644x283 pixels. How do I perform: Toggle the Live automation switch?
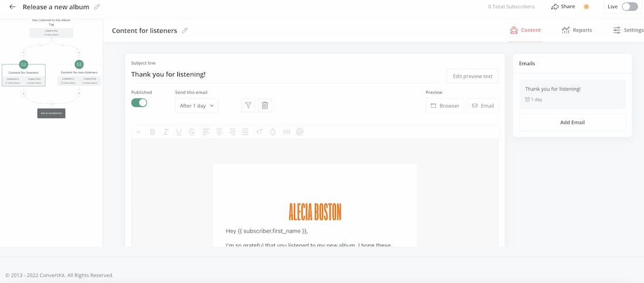pyautogui.click(x=629, y=6)
